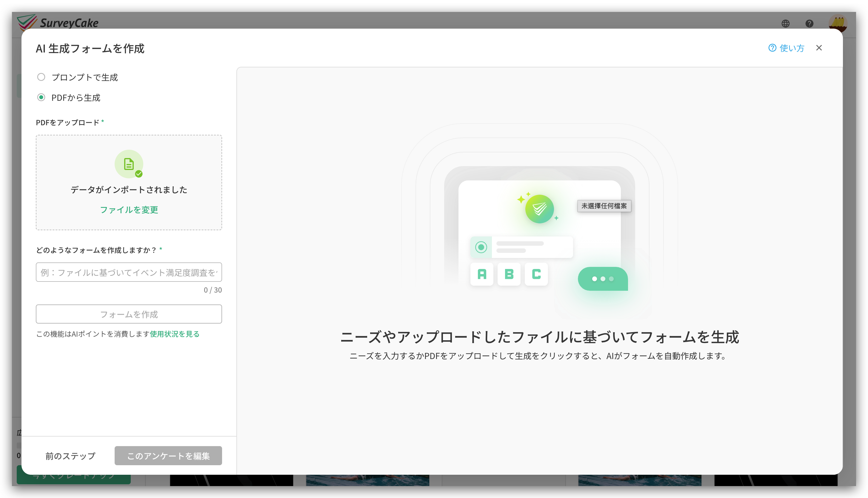Click the PDFをアップロード label

point(67,123)
